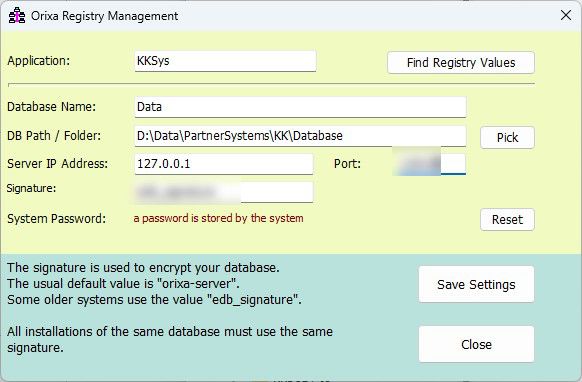Click the Orixa Registry Management title text
The width and height of the screenshot is (582, 382).
pos(104,16)
